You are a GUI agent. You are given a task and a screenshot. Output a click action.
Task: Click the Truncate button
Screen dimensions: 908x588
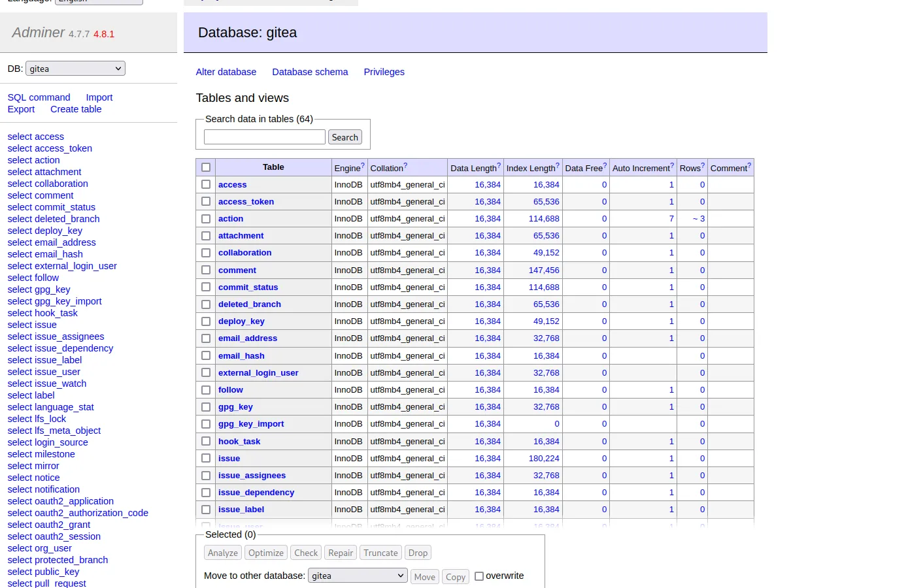(380, 553)
